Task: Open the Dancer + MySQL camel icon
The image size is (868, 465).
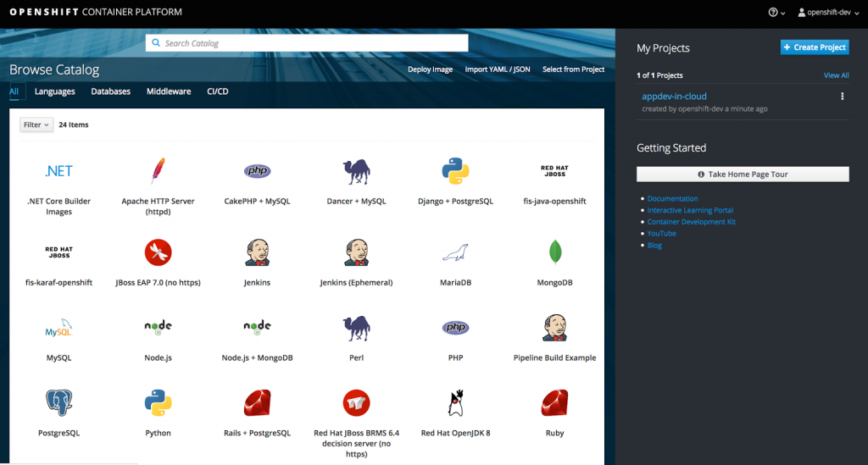Action: point(357,171)
